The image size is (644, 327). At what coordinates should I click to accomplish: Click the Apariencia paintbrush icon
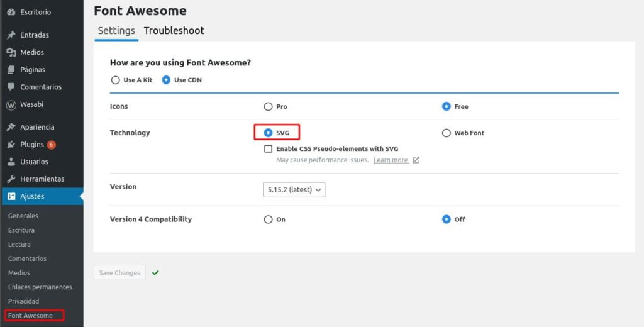point(11,127)
